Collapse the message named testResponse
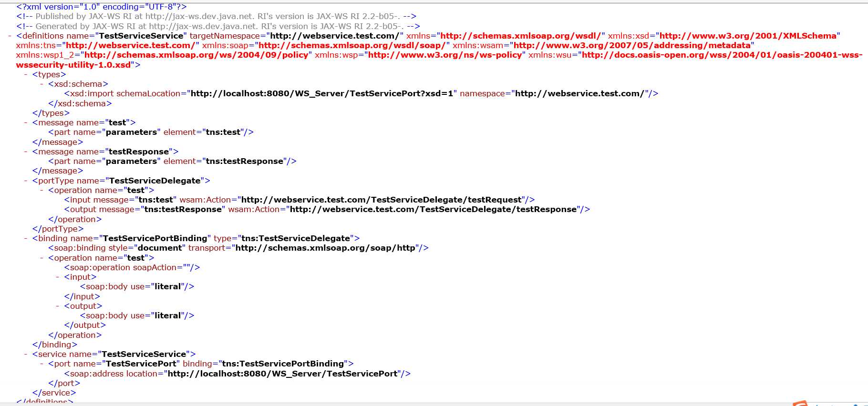 tap(26, 152)
